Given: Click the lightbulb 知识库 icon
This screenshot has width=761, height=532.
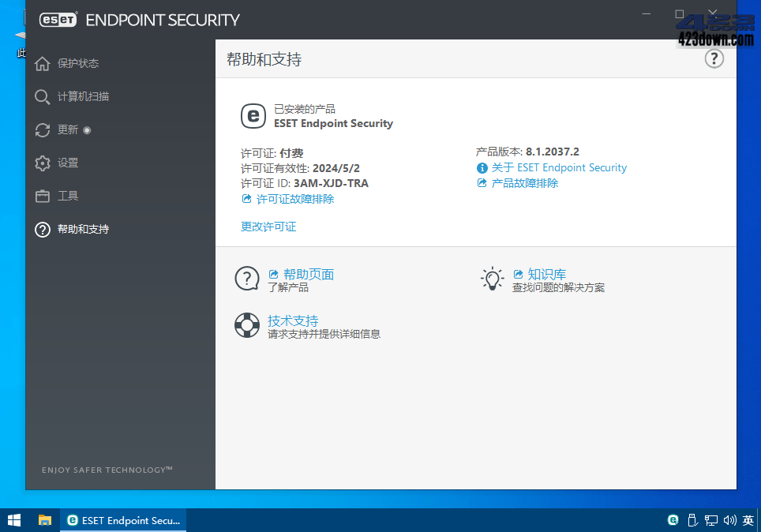Looking at the screenshot, I should 492,279.
